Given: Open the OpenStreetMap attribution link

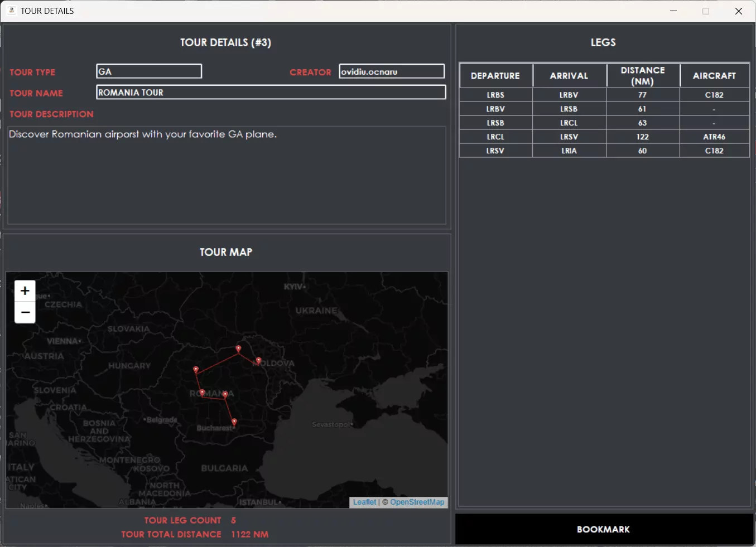Looking at the screenshot, I should [417, 502].
